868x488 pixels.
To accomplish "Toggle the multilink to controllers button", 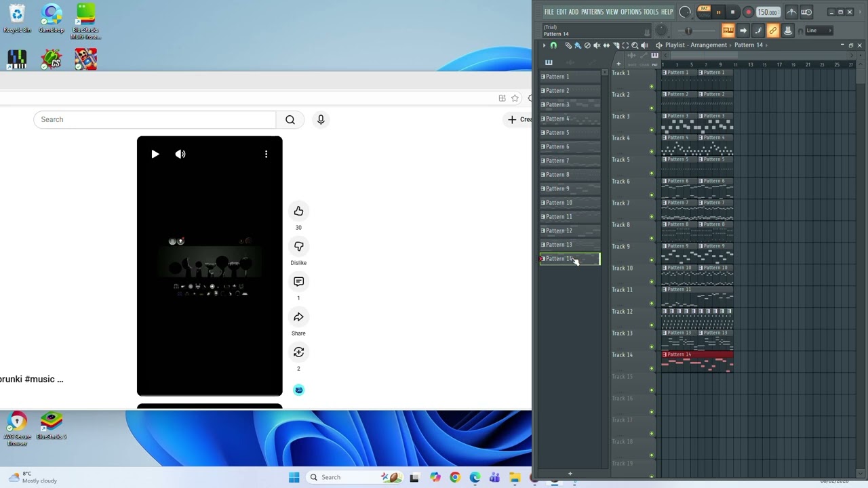I will click(x=772, y=30).
